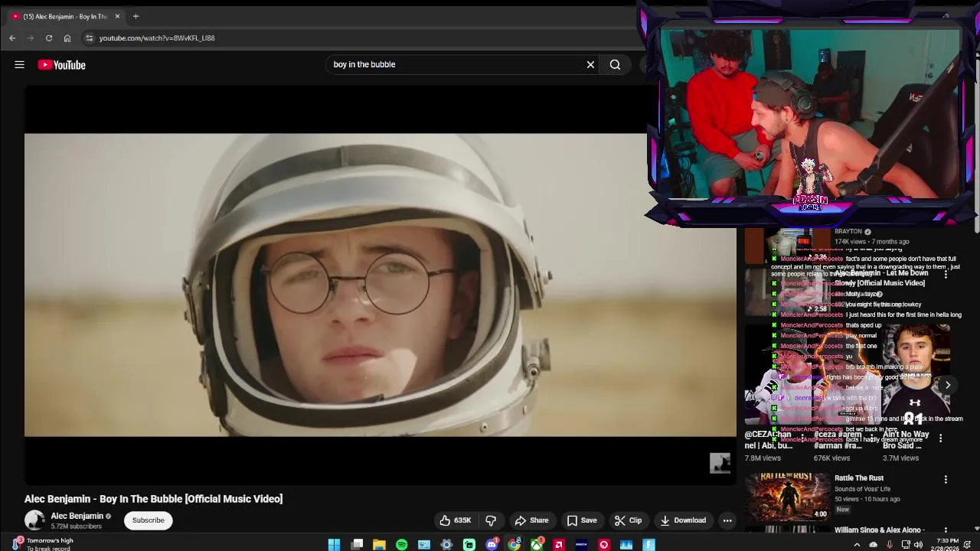The image size is (980, 551).
Task: Open William Singe & Alex Aiono video
Action: click(880, 530)
